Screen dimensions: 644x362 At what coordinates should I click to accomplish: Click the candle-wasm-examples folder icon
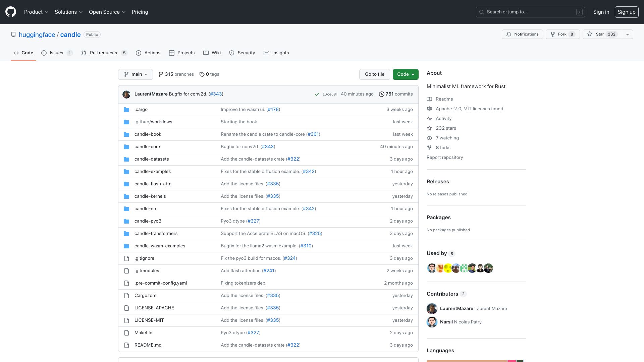pos(126,246)
